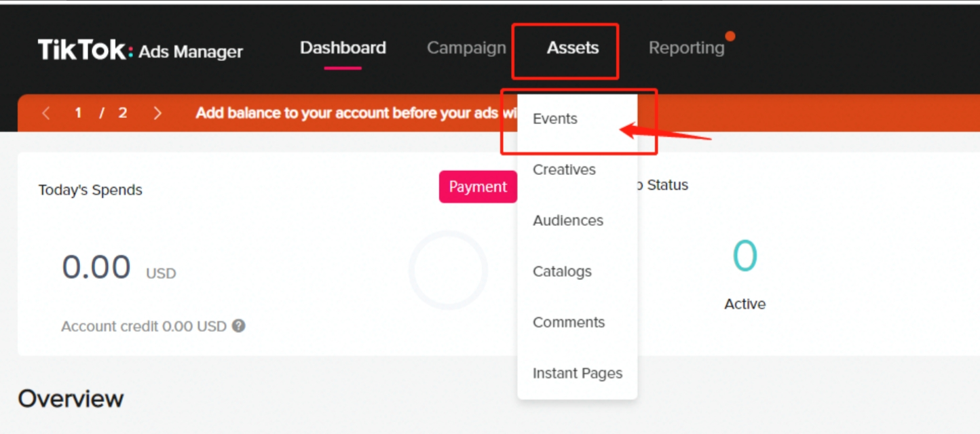Viewport: 980px width, 434px height.
Task: Click the orange notification dot on Reporting
Action: pos(730,36)
